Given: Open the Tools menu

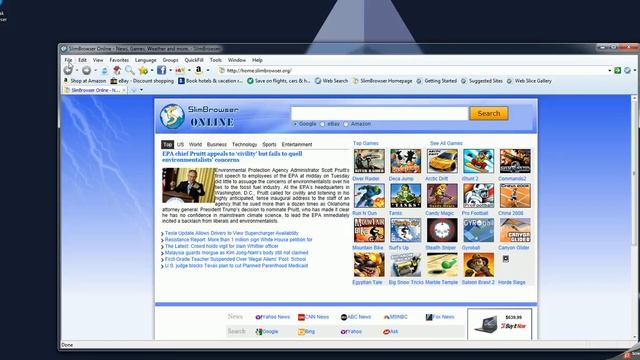Looking at the screenshot, I should [216, 60].
